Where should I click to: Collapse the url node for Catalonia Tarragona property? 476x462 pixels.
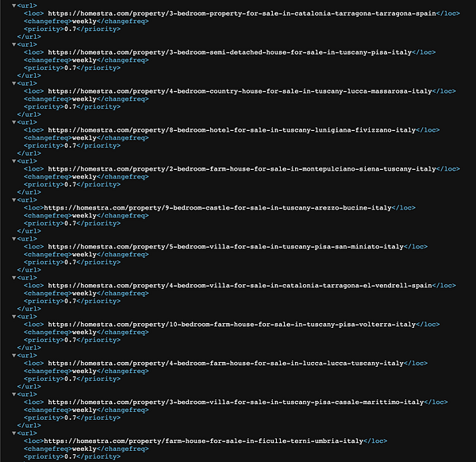[x=14, y=6]
